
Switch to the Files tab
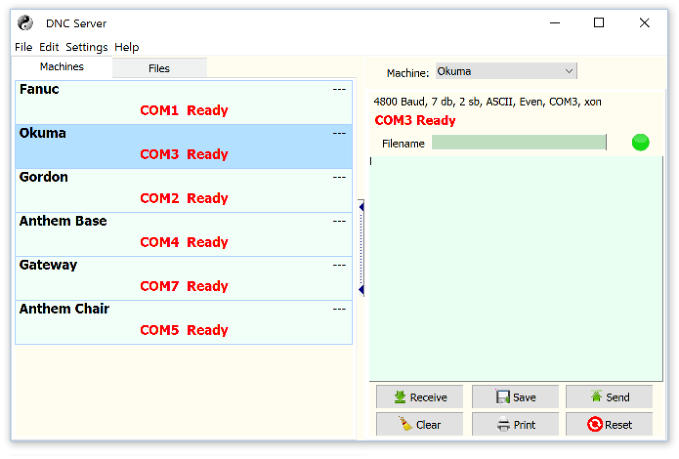(x=159, y=68)
